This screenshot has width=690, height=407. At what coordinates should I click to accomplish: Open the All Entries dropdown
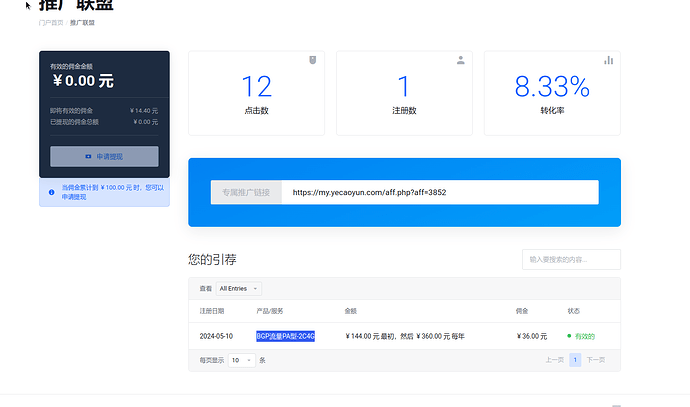coord(239,289)
